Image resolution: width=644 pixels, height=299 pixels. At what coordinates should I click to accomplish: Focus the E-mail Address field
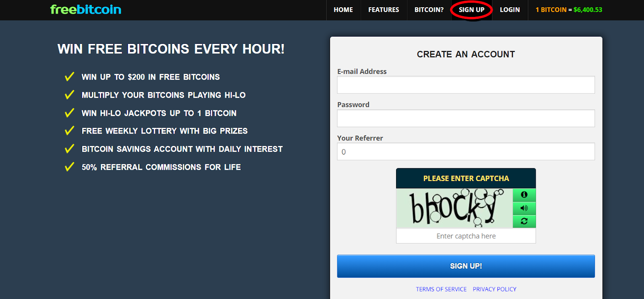466,85
